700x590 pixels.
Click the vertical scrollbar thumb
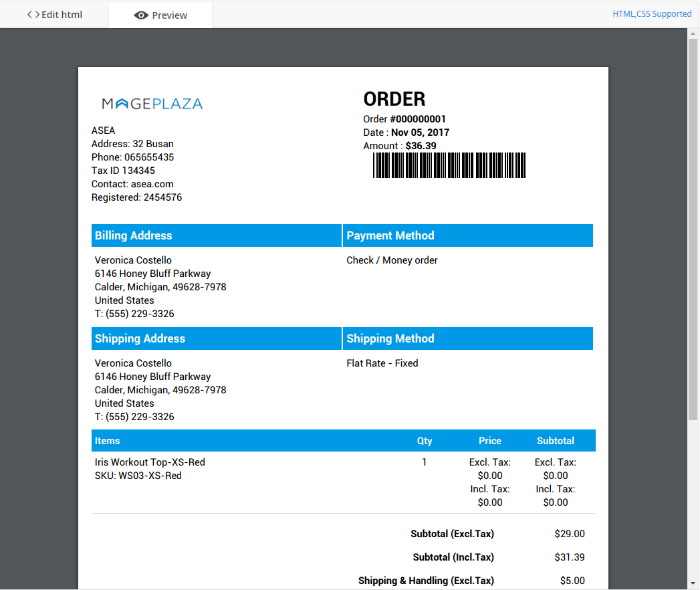click(693, 227)
